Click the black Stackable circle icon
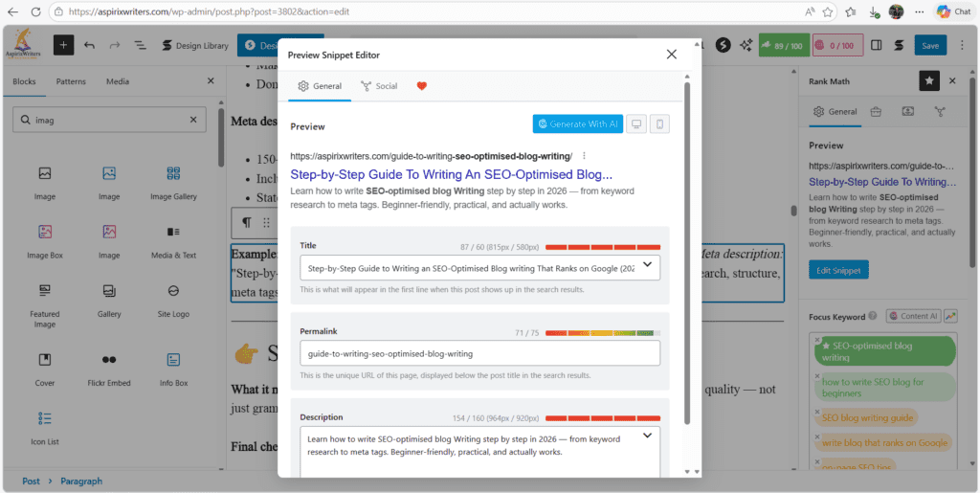The image size is (980, 493). tap(724, 45)
